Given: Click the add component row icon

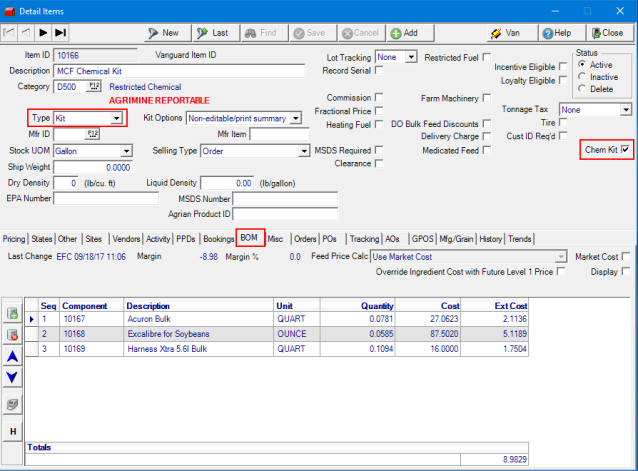Looking at the screenshot, I should coord(14,313).
